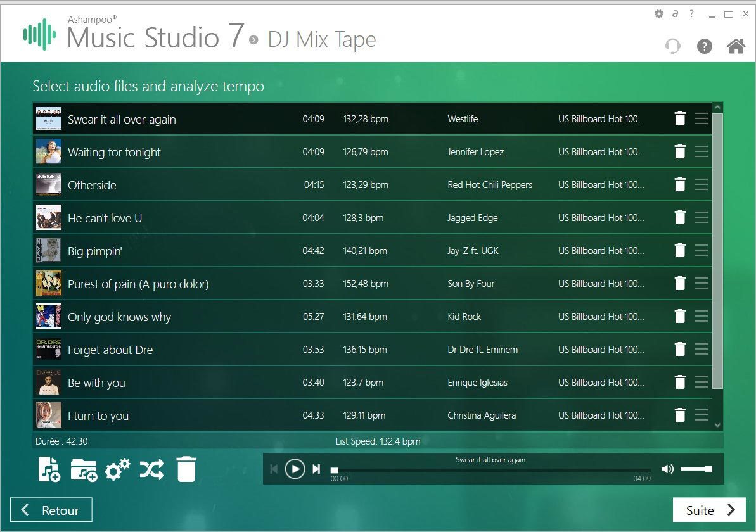Open the add folder of music icon
Viewport: 756px width, 532px height.
click(x=84, y=470)
